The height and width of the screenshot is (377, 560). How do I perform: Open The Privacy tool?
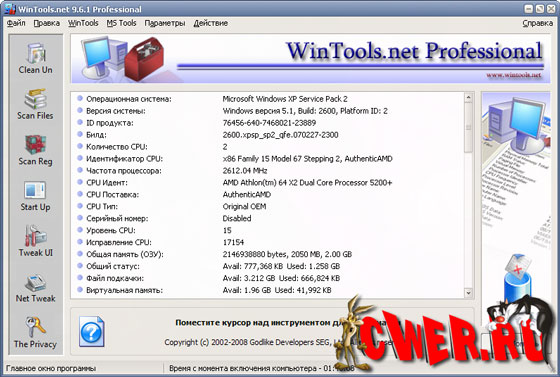pos(35,333)
